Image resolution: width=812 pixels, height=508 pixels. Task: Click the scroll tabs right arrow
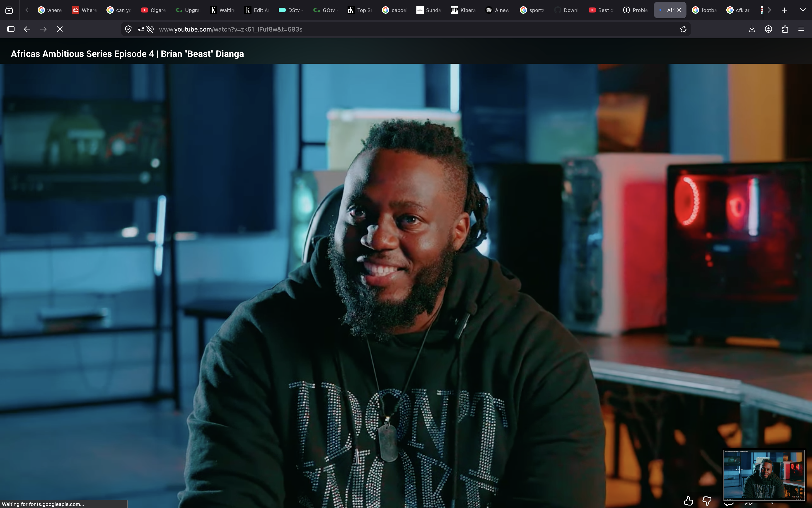pyautogui.click(x=769, y=10)
